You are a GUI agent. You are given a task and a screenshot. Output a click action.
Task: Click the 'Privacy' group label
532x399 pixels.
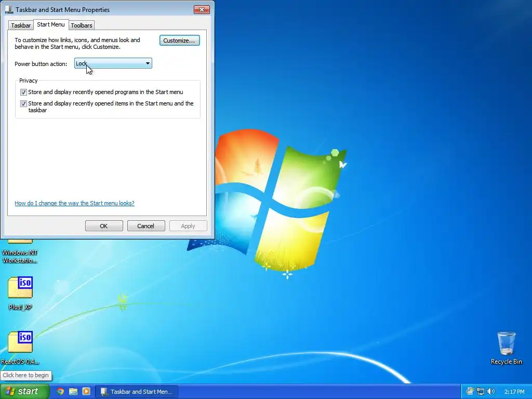(28, 81)
